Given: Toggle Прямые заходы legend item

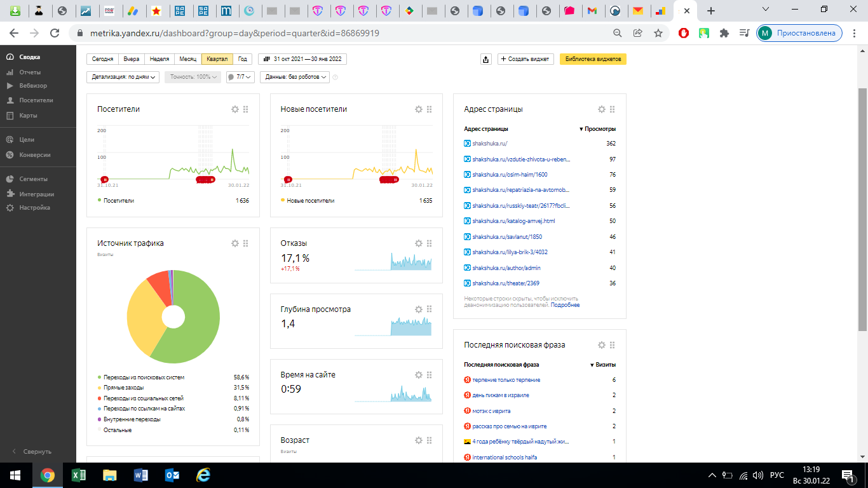Looking at the screenshot, I should [123, 388].
